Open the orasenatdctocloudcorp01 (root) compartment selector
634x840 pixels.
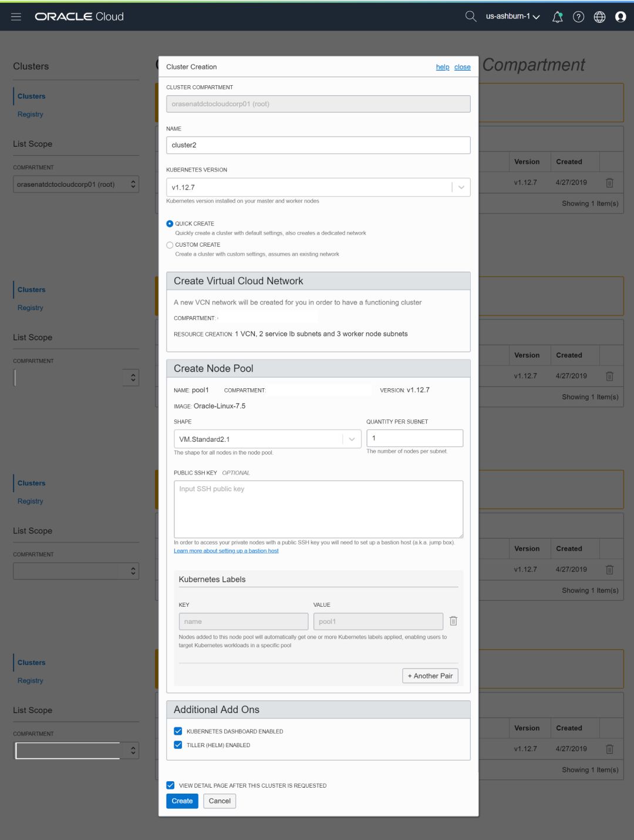click(x=76, y=184)
